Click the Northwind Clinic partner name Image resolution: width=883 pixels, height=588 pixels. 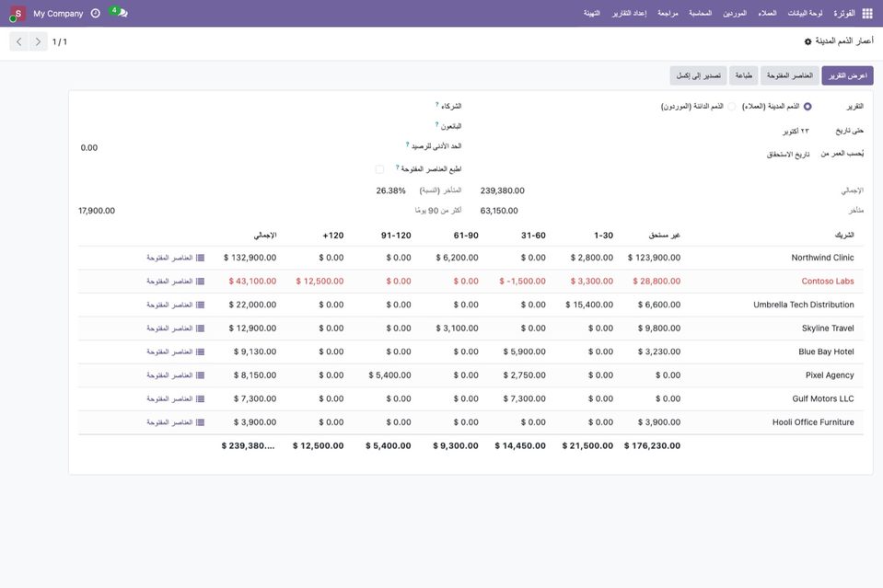823,258
